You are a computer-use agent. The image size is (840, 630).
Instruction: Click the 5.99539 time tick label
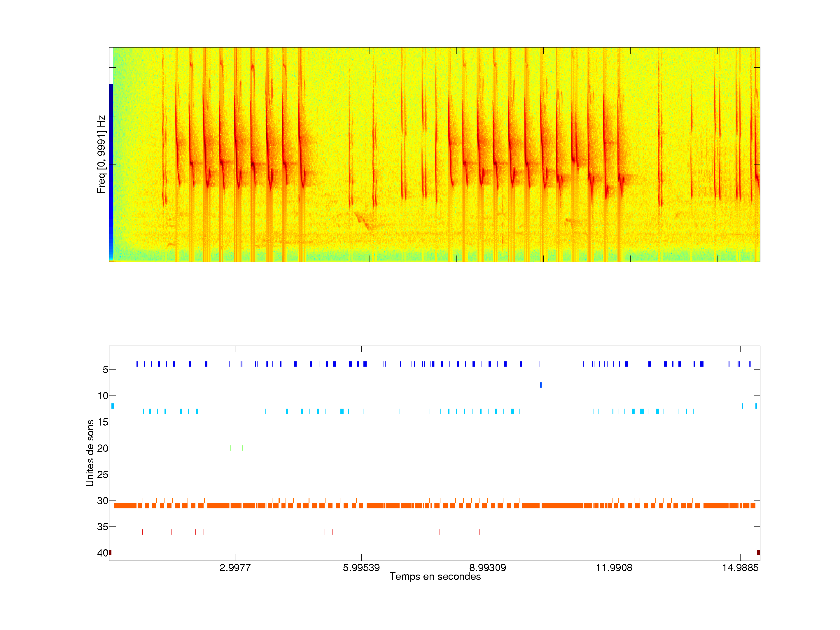[361, 568]
